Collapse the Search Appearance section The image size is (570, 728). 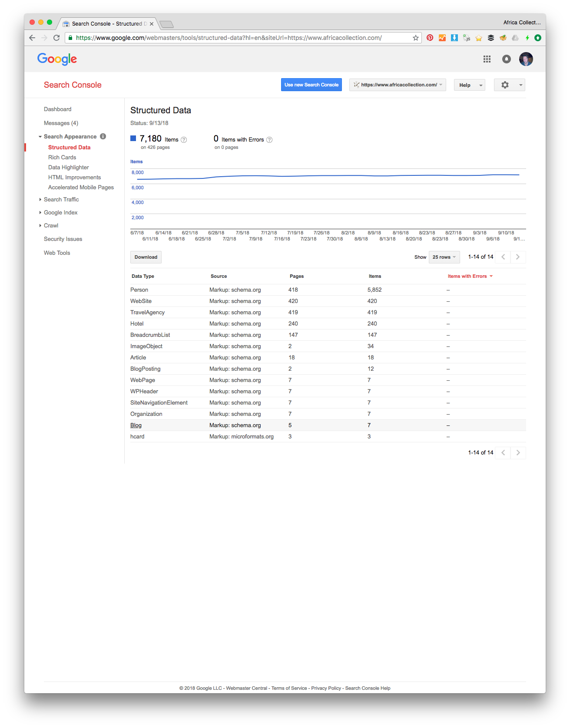click(40, 137)
